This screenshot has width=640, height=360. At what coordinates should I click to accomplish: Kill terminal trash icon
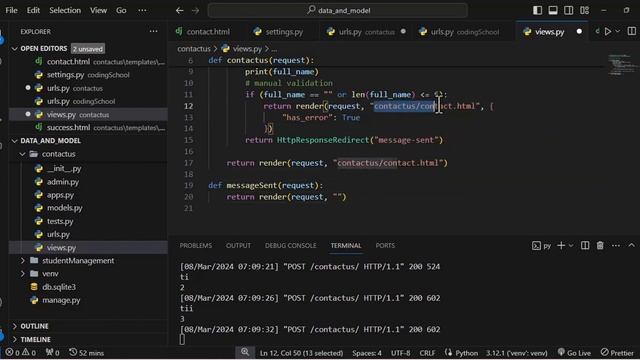(x=600, y=245)
